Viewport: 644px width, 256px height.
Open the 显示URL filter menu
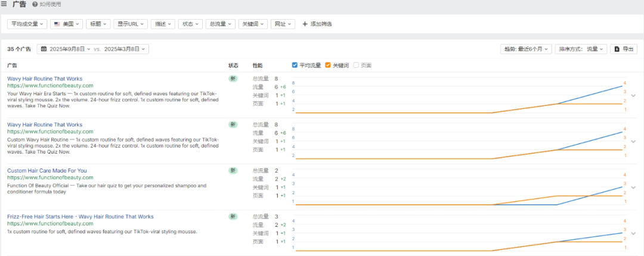tap(130, 24)
